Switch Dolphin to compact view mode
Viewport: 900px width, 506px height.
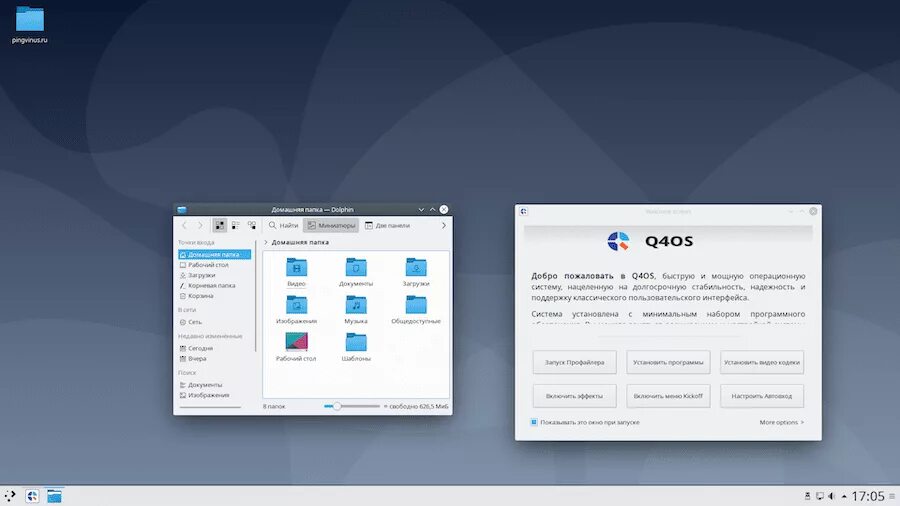tap(236, 225)
